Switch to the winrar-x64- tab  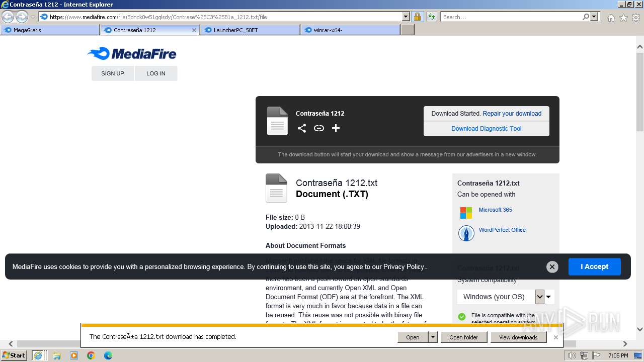tap(350, 30)
